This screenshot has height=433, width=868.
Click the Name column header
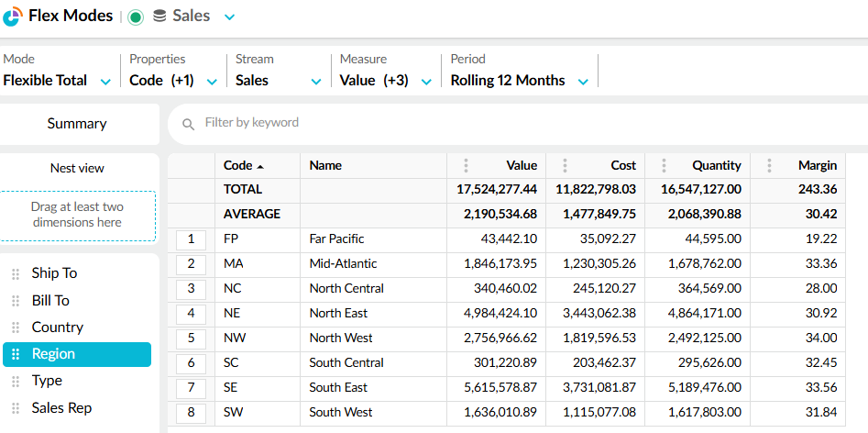coord(325,166)
